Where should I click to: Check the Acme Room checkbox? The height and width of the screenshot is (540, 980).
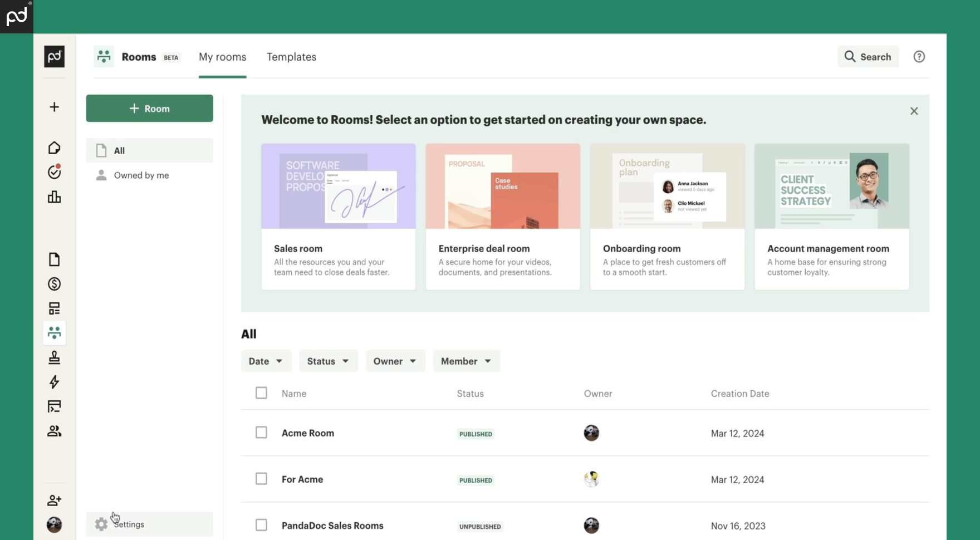(x=261, y=433)
